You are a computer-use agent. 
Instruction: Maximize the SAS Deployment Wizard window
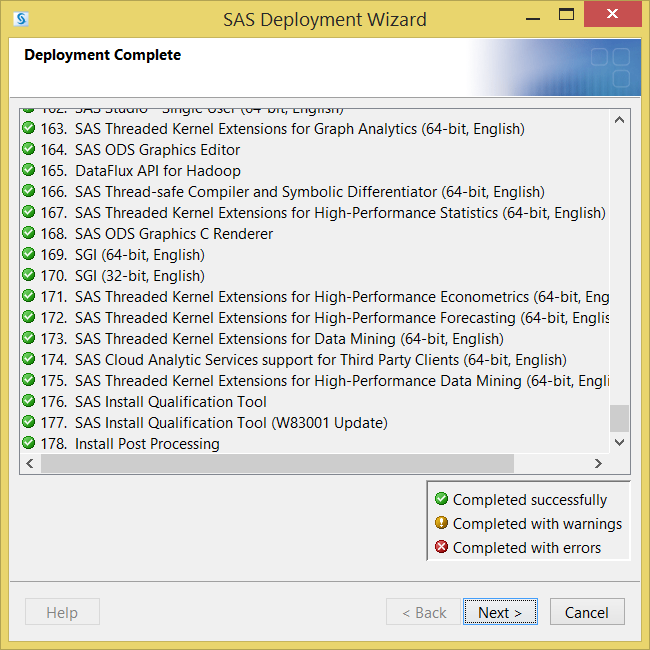566,15
